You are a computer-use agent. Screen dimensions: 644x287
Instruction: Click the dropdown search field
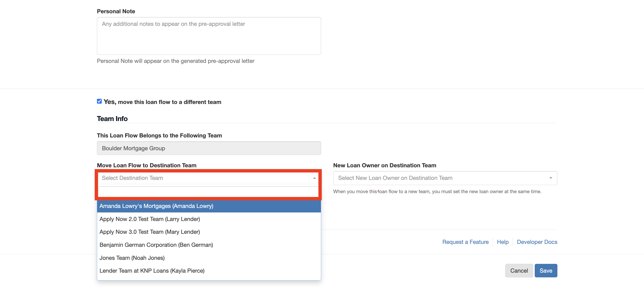(208, 192)
